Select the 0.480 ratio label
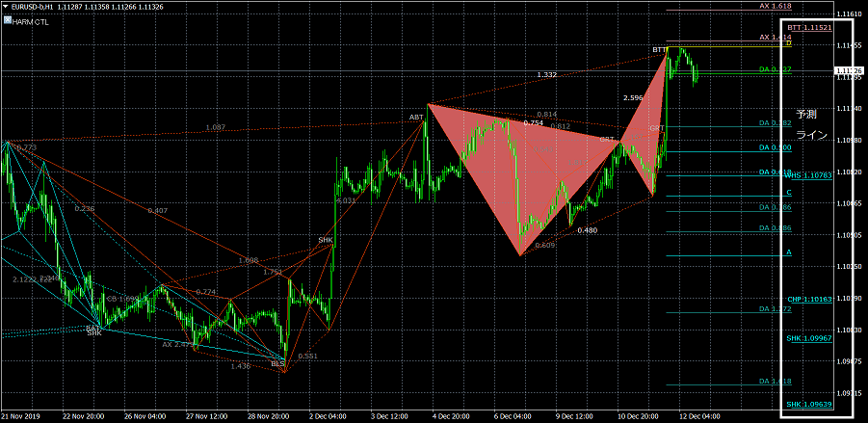This screenshot has height=423, width=868. tap(587, 230)
